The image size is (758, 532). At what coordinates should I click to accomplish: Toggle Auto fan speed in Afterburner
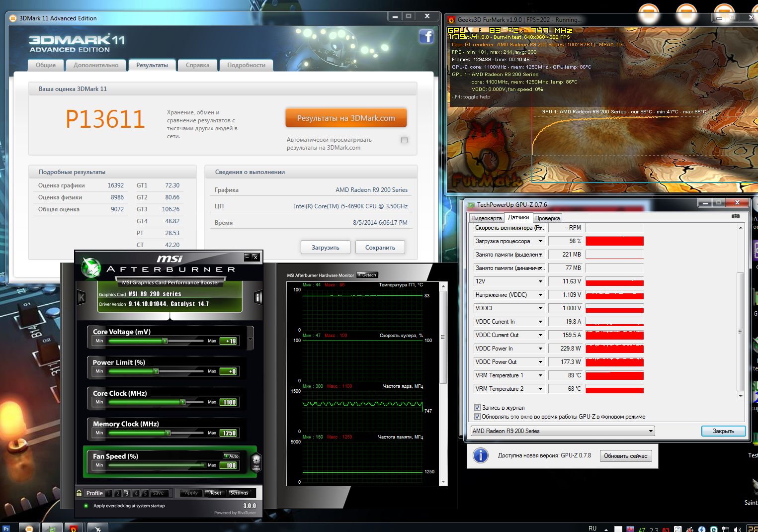(231, 456)
